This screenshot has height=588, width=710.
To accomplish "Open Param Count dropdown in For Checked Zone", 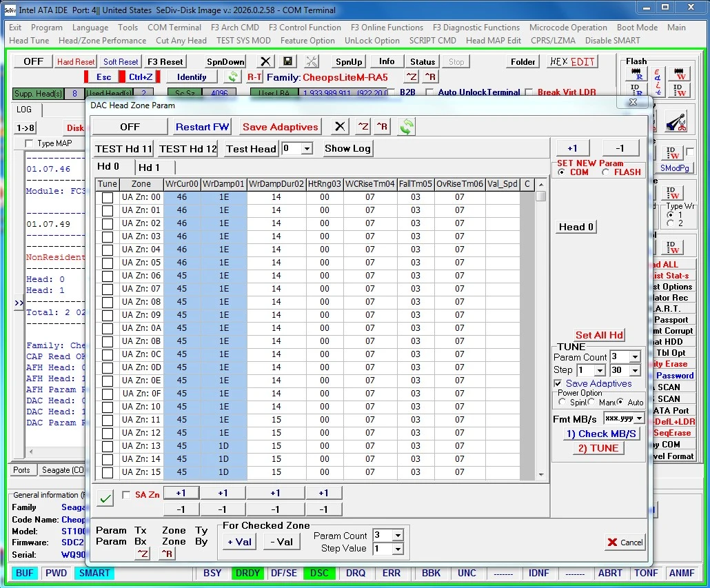I will pos(398,536).
